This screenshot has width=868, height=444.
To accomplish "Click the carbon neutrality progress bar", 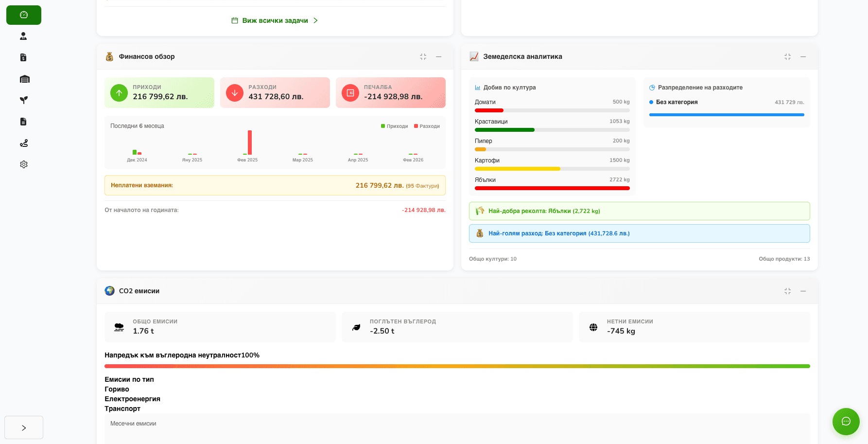I will [457, 366].
